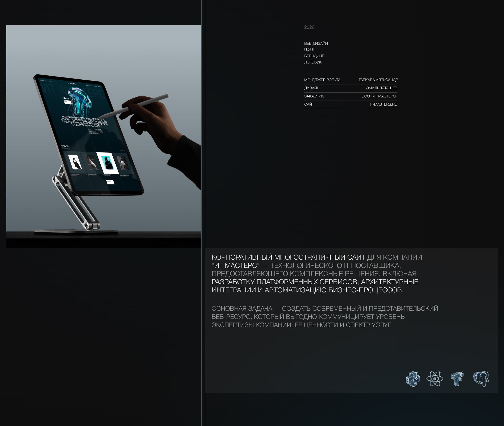This screenshot has width=504, height=426.
Task: Select the UX/UI category tag
Action: pos(309,50)
